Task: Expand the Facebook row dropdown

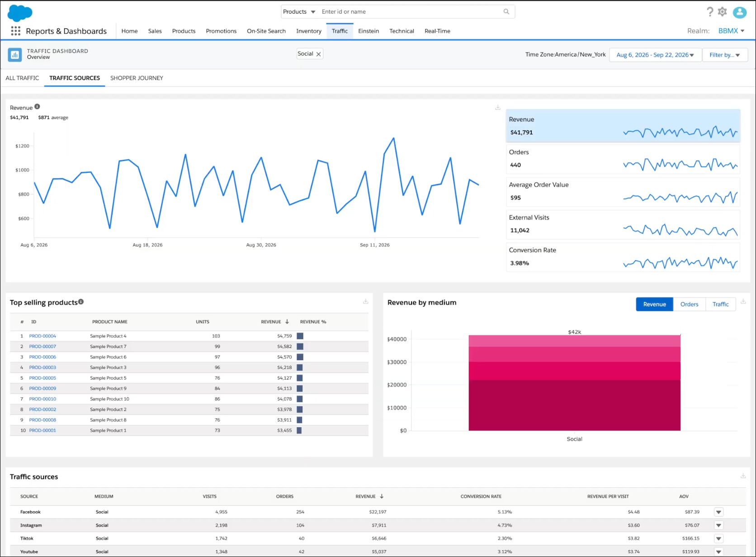Action: click(718, 512)
